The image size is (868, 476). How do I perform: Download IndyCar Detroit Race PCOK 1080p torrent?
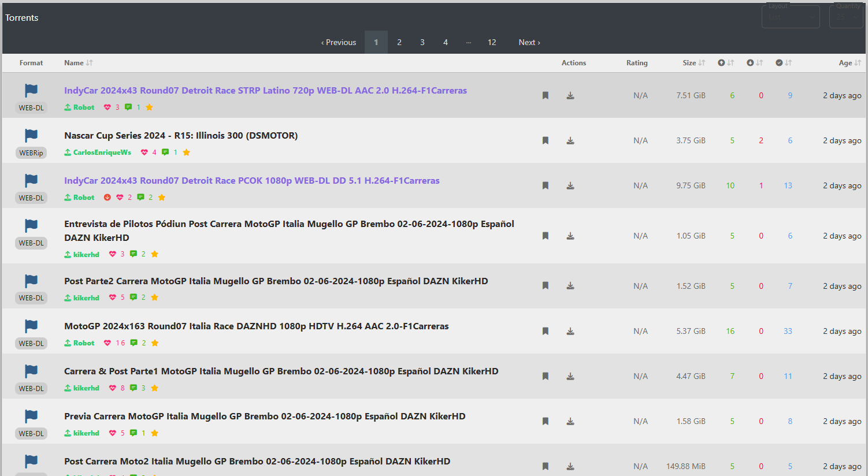coord(570,186)
